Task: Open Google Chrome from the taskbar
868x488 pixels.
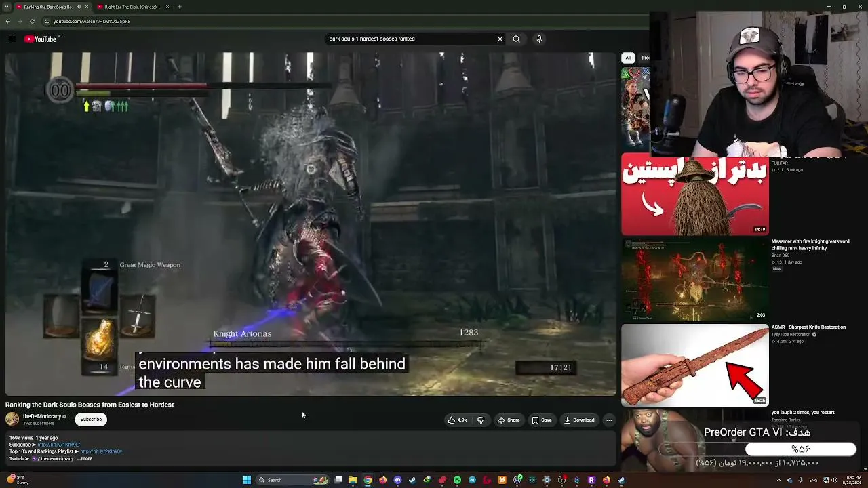Action: 368,480
